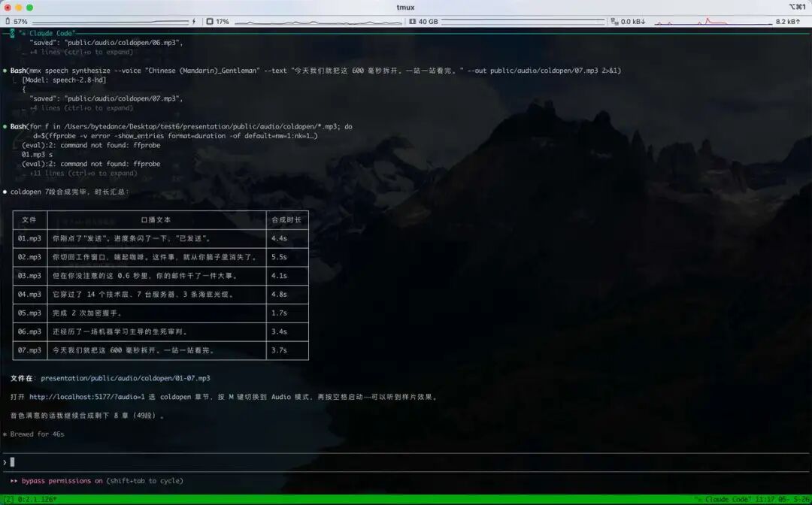Expand the hidden lines under the 07.mp3 saved output
Image resolution: width=812 pixels, height=505 pixels.
click(81, 108)
